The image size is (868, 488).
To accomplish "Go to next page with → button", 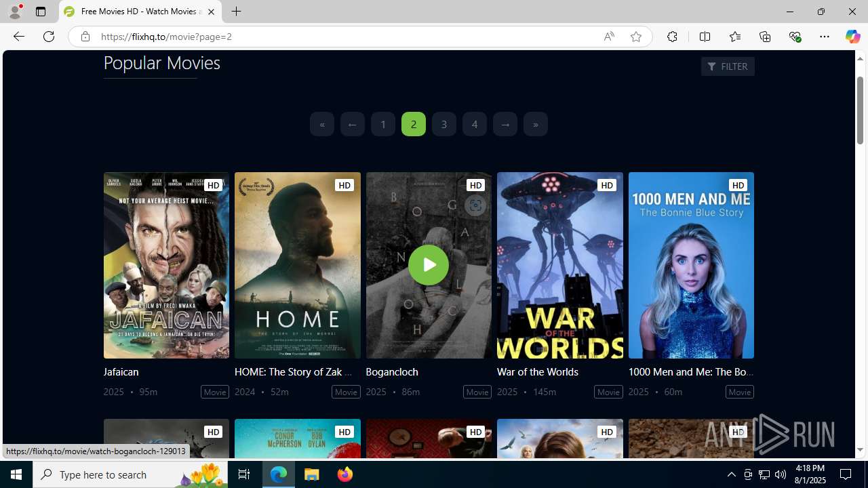I will point(505,124).
